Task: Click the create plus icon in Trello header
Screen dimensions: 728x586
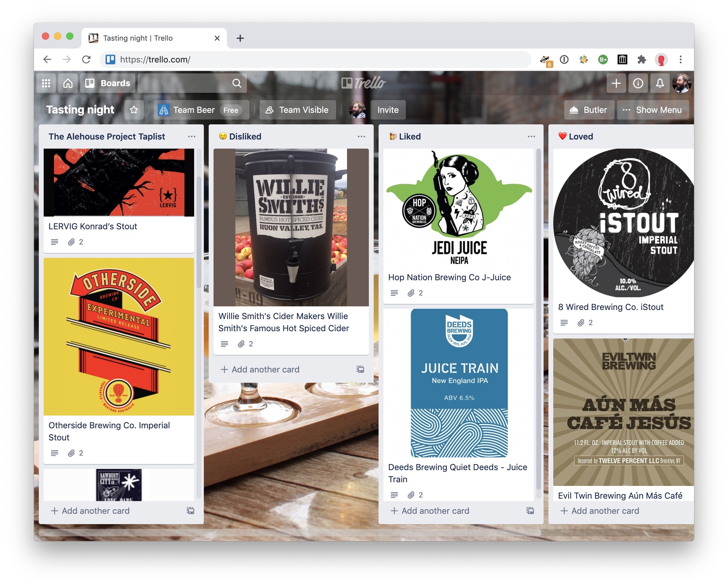Action: [616, 83]
